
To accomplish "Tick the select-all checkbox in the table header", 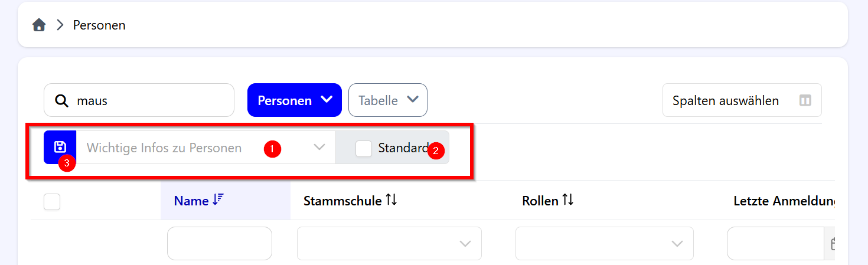I will pos(52,202).
